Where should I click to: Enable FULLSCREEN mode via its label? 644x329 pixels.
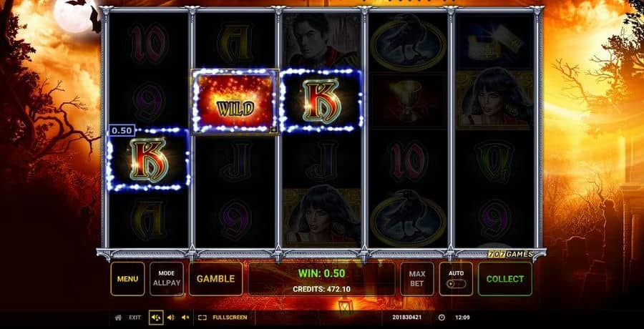pyautogui.click(x=230, y=318)
